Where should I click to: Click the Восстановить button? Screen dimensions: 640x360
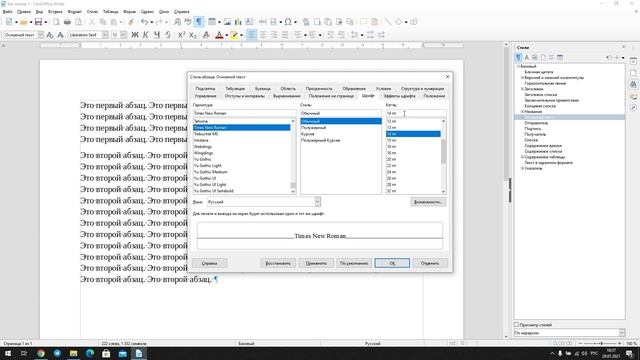click(278, 263)
